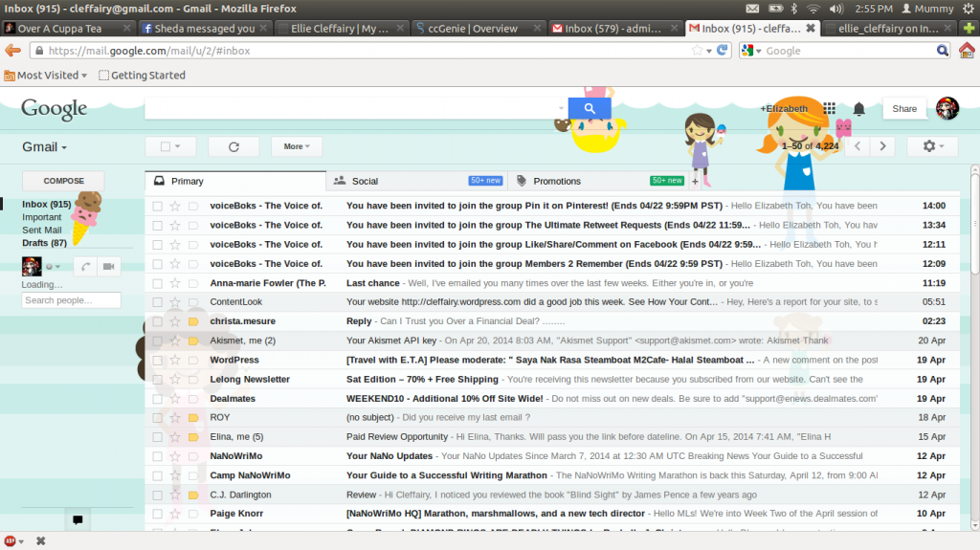This screenshot has height=550, width=980.
Task: Open the Hangouts chat bubble icon
Action: coord(78,520)
